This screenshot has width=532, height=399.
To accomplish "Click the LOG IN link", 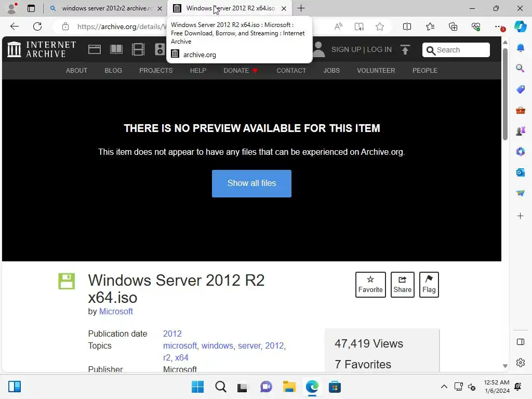I will (379, 49).
